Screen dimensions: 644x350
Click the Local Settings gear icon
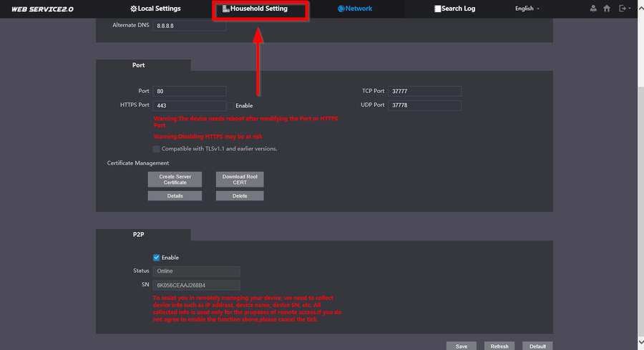[134, 9]
